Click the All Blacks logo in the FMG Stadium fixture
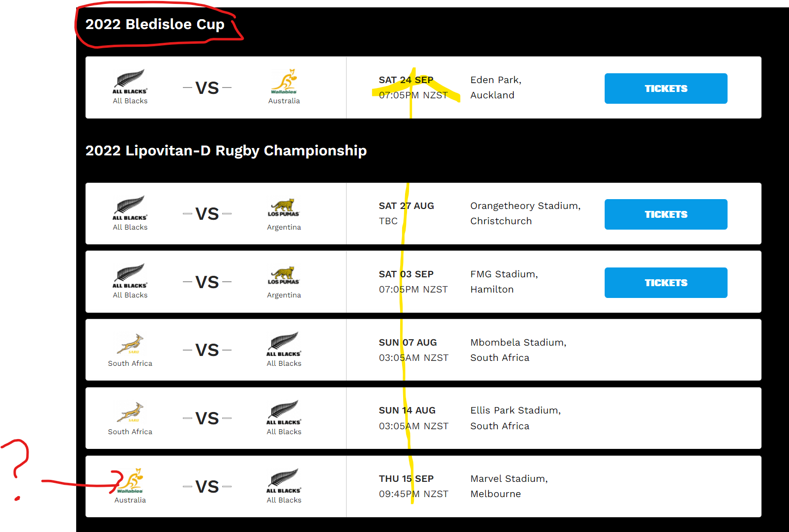Viewport: 789px width, 532px height. (x=130, y=275)
